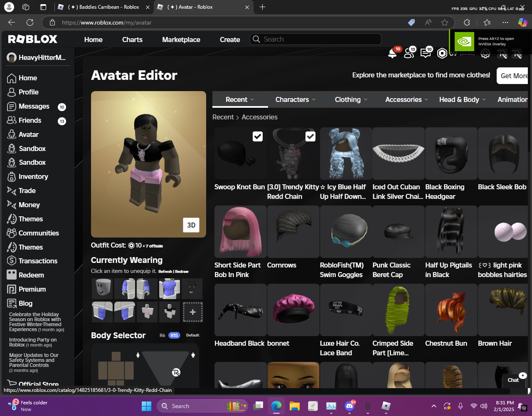This screenshot has height=416, width=532.
Task: Go to Home in top navigation
Action: tap(94, 40)
